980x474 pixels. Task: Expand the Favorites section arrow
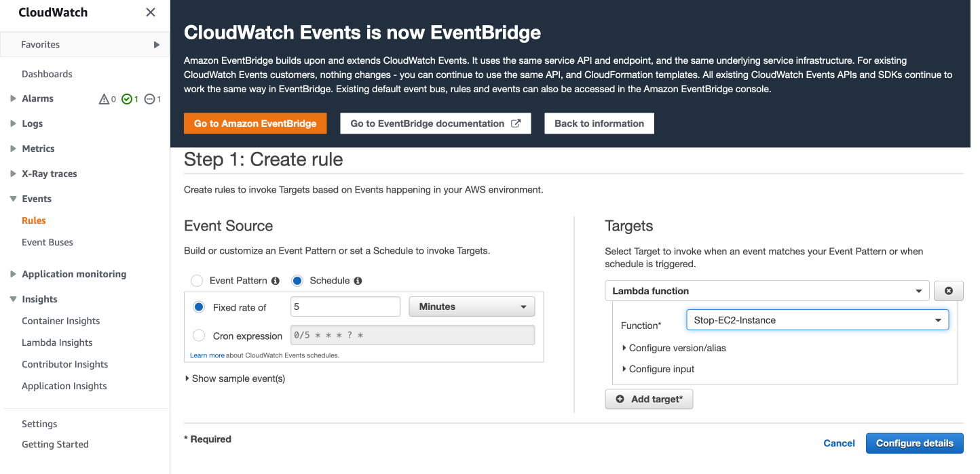pos(157,45)
